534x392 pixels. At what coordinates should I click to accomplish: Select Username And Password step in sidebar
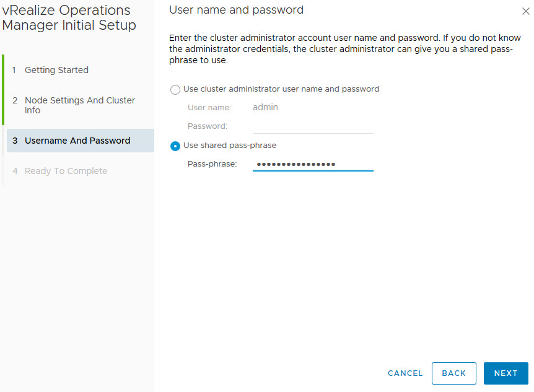(x=77, y=141)
